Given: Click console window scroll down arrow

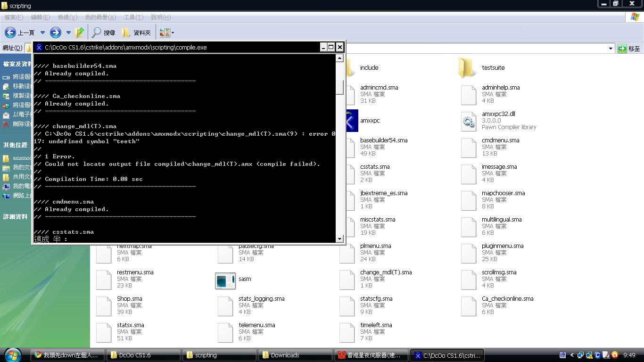Looking at the screenshot, I should [339, 239].
